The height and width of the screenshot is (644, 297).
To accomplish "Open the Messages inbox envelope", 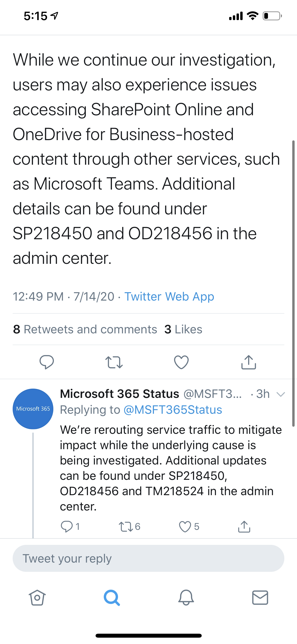I will [x=260, y=597].
